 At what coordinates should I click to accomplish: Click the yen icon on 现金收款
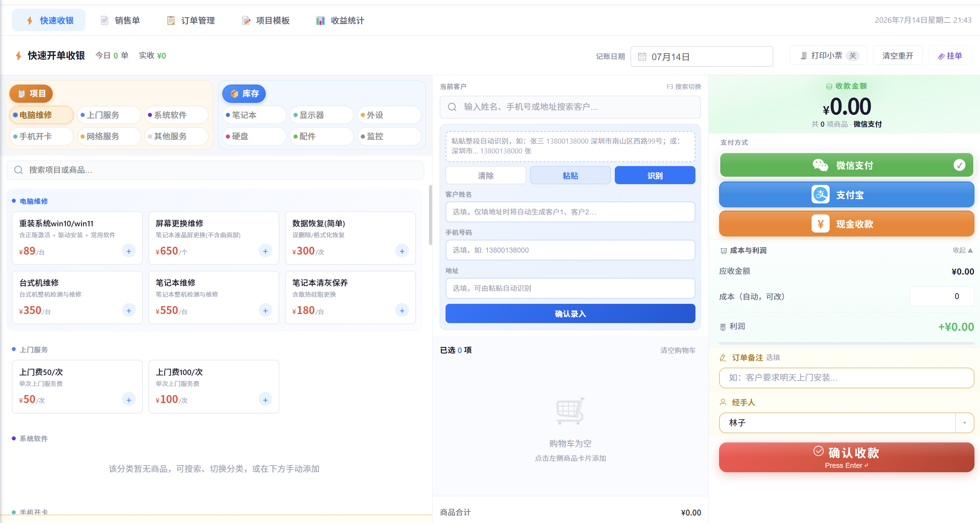[821, 224]
